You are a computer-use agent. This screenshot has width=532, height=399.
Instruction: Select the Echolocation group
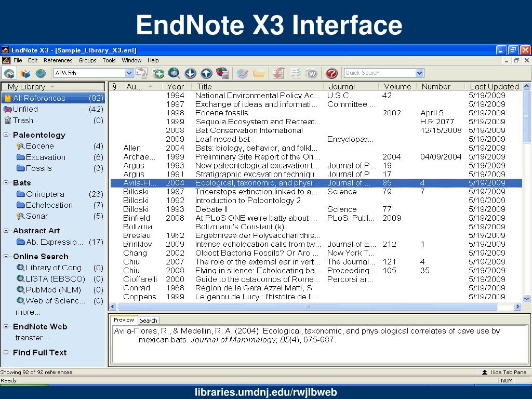(x=59, y=205)
